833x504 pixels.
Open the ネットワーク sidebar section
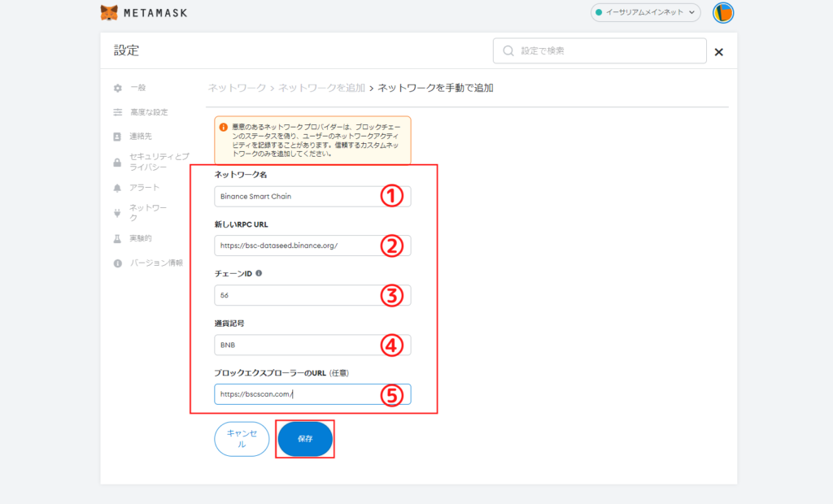(x=148, y=213)
